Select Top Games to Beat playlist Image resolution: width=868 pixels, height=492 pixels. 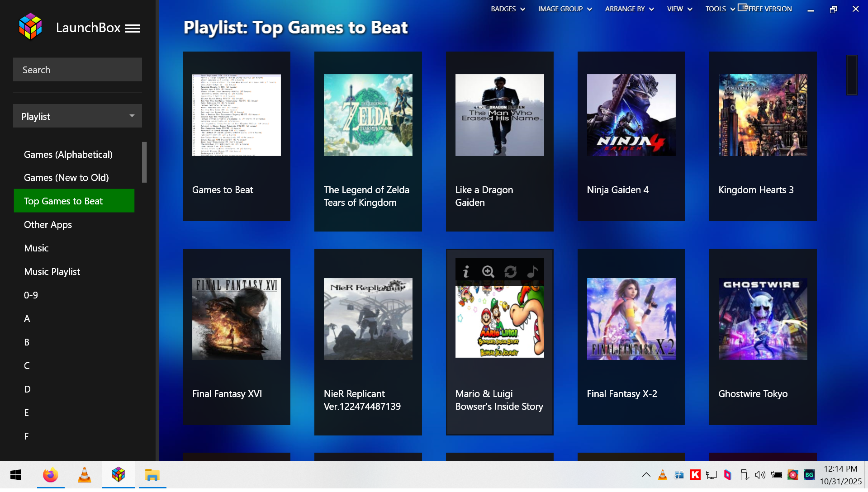pyautogui.click(x=74, y=201)
